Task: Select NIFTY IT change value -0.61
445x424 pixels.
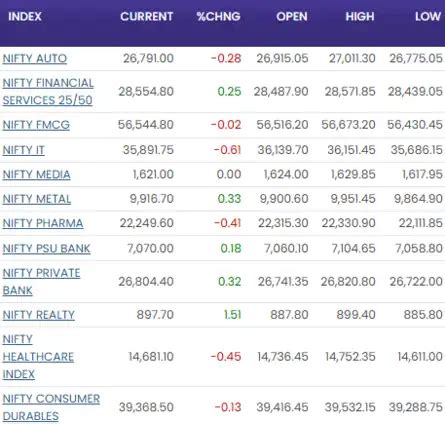Action: point(227,150)
